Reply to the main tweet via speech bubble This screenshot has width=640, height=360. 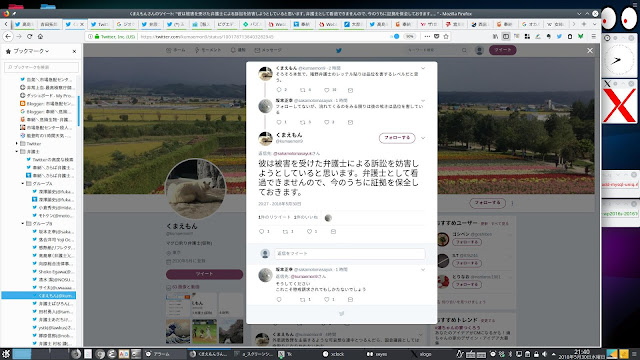[262, 231]
